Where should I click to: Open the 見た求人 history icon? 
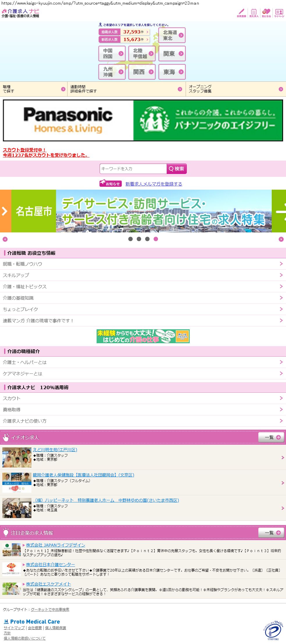(x=254, y=13)
